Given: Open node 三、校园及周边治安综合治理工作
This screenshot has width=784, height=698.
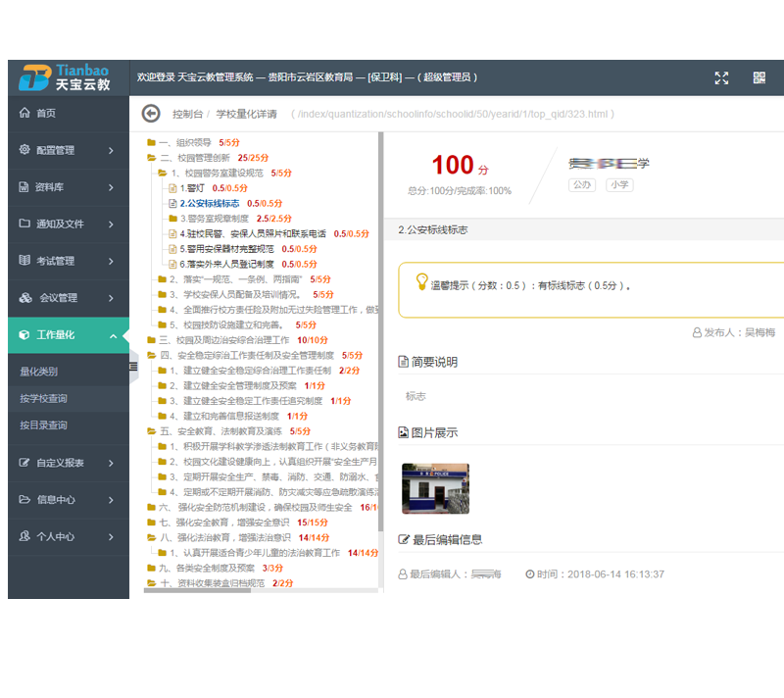Looking at the screenshot, I should click(x=224, y=340).
